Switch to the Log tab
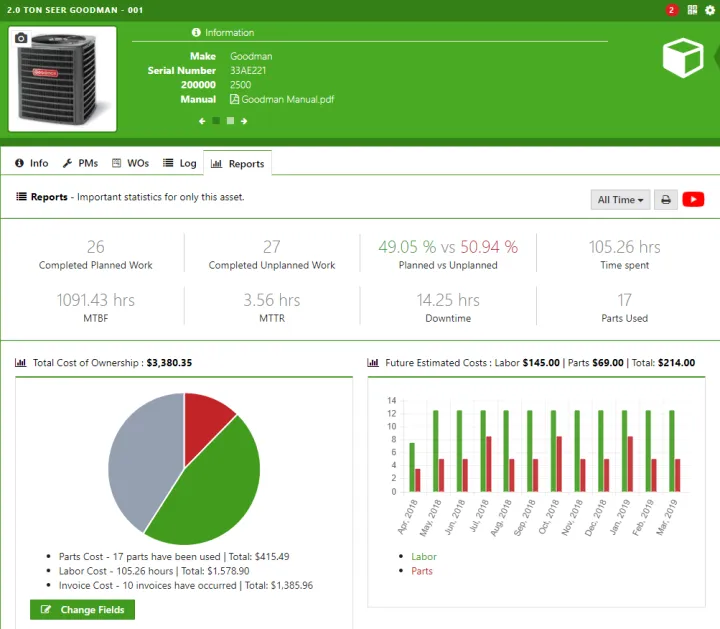Viewport: 720px width, 629px height. tap(180, 163)
